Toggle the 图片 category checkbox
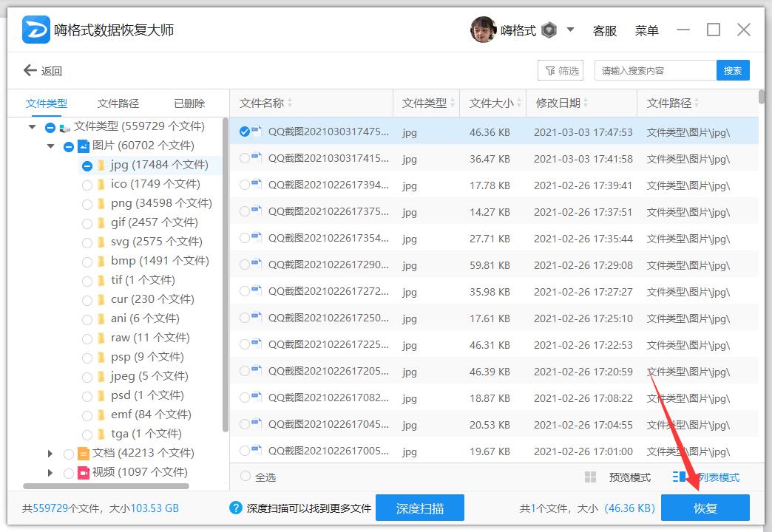The image size is (772, 532). tap(69, 146)
